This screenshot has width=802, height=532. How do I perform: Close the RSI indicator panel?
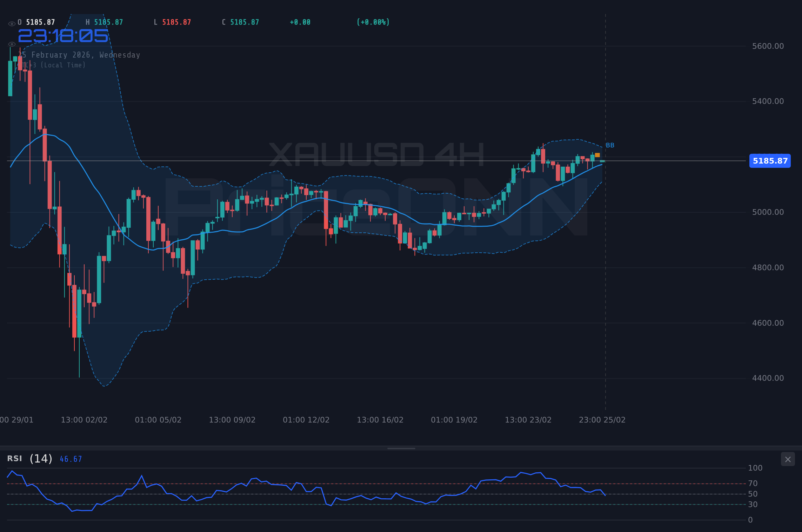click(x=788, y=459)
